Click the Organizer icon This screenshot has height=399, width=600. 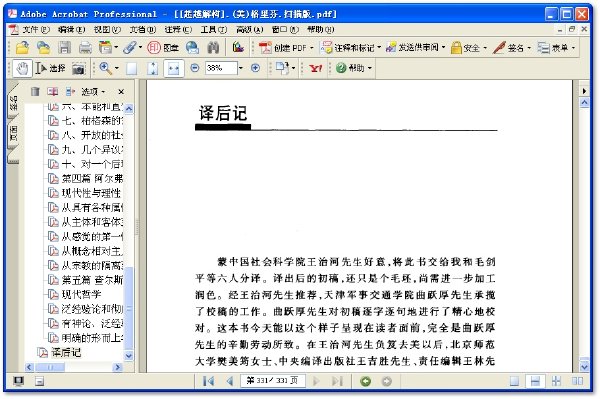(106, 48)
